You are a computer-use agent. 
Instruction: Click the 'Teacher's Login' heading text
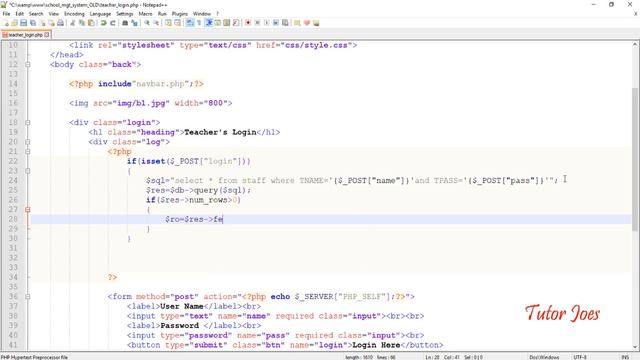(x=220, y=132)
